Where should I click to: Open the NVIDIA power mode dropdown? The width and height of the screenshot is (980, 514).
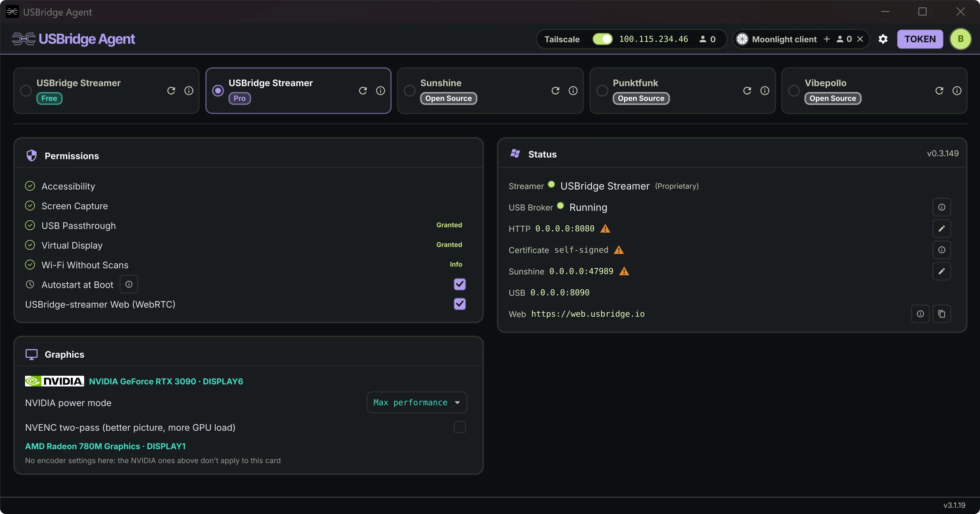[x=417, y=402]
